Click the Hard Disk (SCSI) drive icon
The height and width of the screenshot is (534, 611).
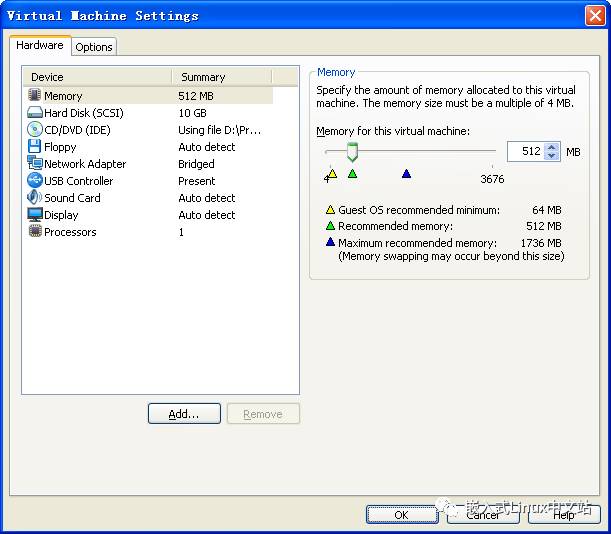pyautogui.click(x=35, y=113)
